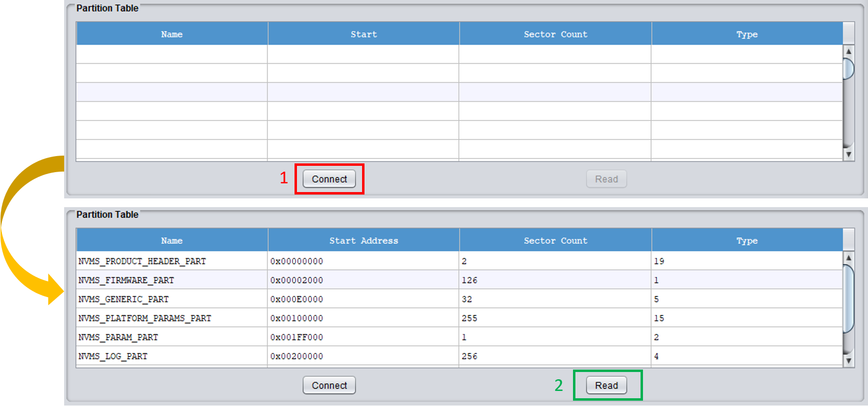Click Sector Count header in lower table
The image size is (868, 407).
(556, 240)
